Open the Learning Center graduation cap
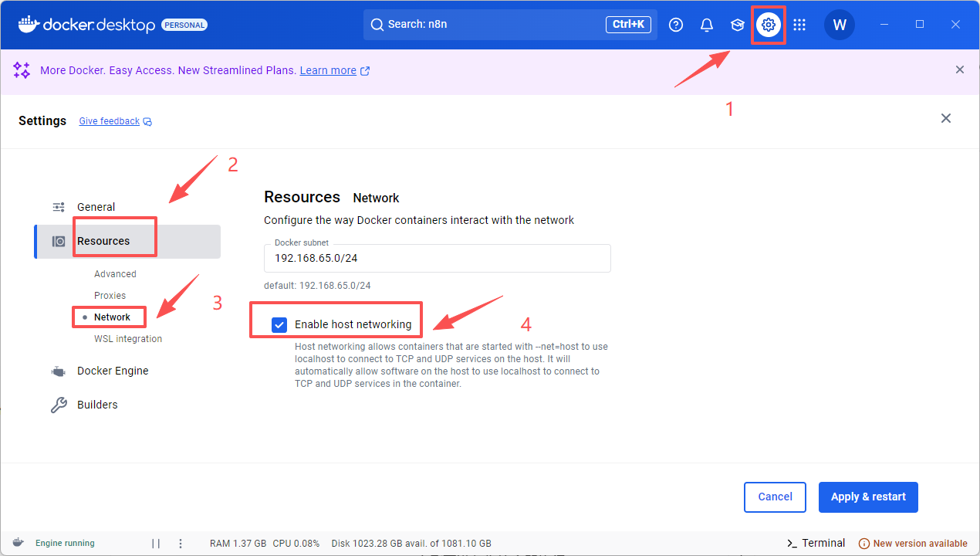The image size is (980, 556). coord(738,25)
